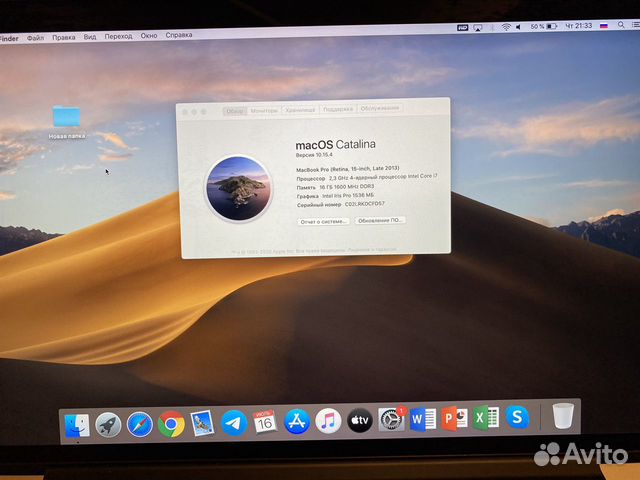Close the About This Mac window

(184, 112)
